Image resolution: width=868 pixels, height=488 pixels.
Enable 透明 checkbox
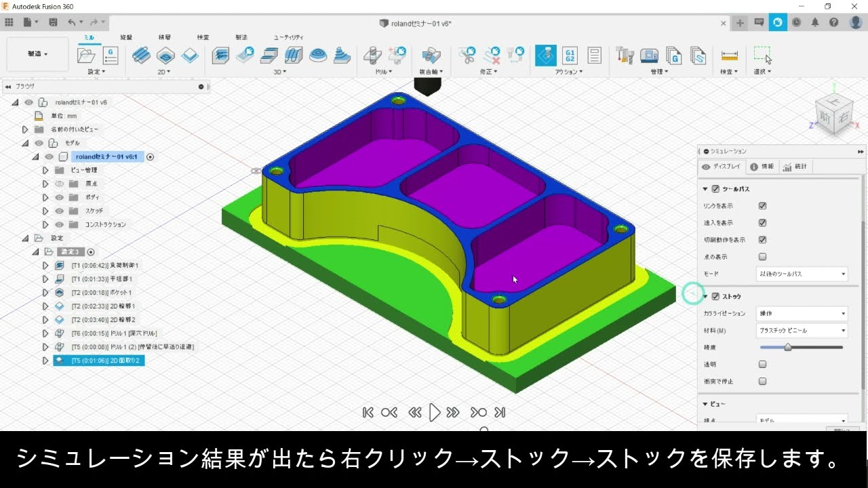pos(762,364)
